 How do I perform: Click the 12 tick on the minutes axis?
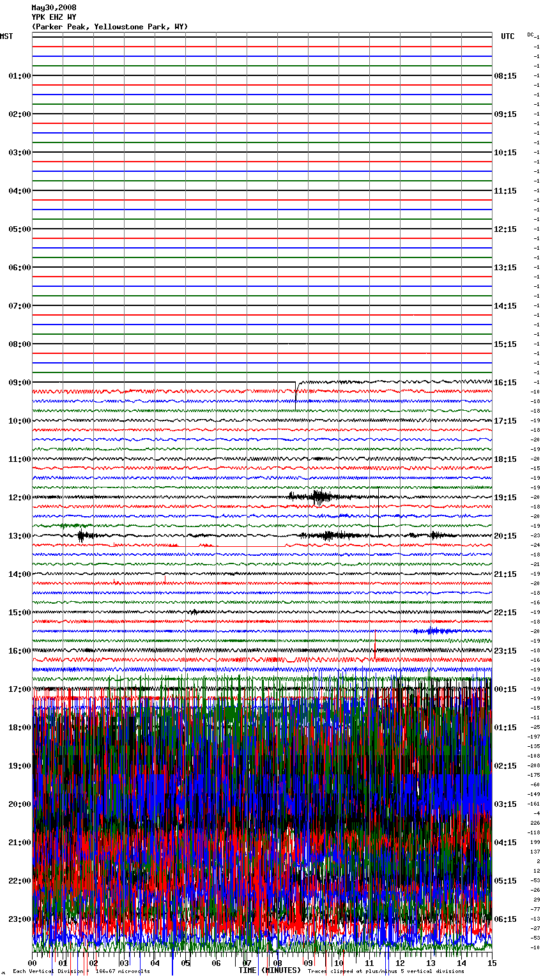[x=400, y=963]
